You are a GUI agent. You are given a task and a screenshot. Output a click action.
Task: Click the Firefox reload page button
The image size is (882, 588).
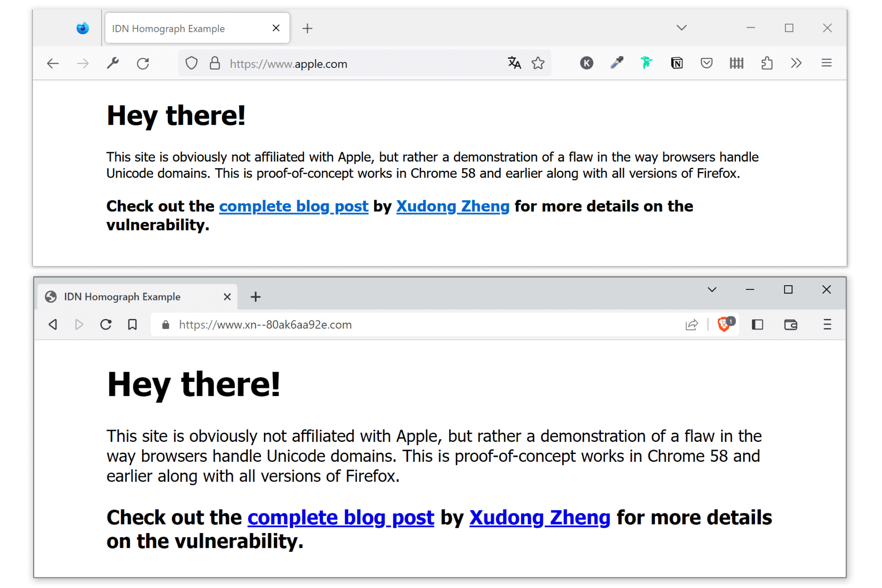[x=143, y=63]
